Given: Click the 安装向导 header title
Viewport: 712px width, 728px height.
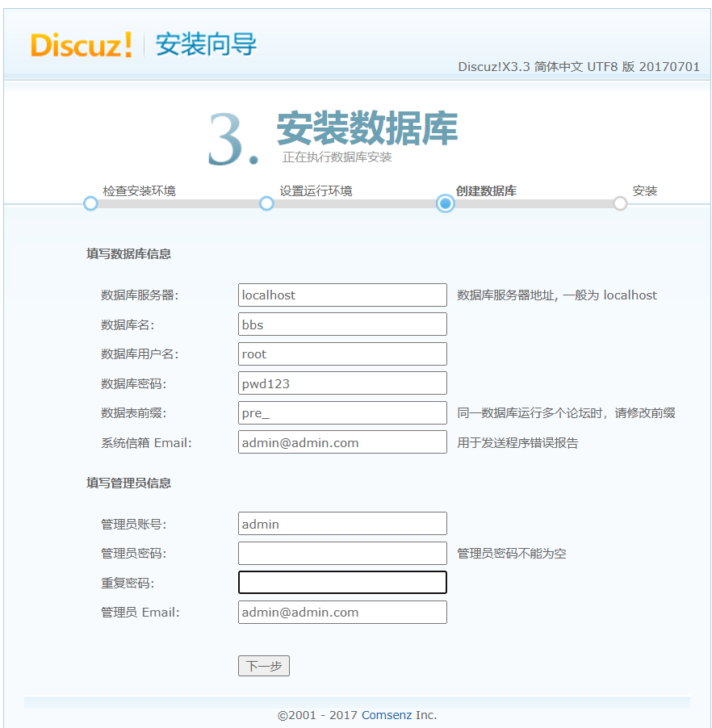Looking at the screenshot, I should pos(206,44).
